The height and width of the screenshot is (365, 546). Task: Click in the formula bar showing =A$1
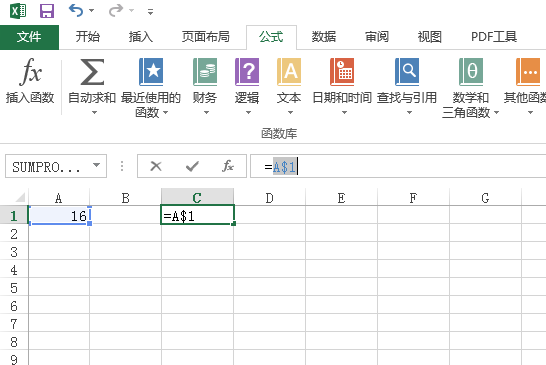point(398,166)
